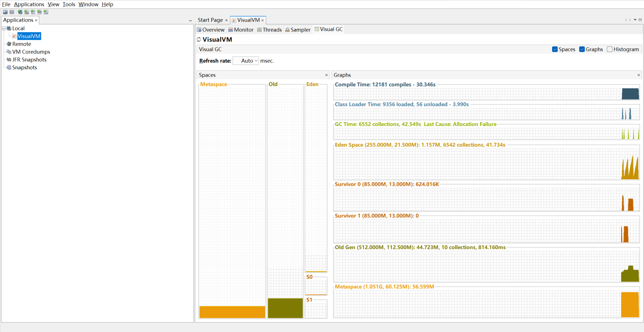
Task: Select the Snapshots node icon in tree
Action: 9,67
